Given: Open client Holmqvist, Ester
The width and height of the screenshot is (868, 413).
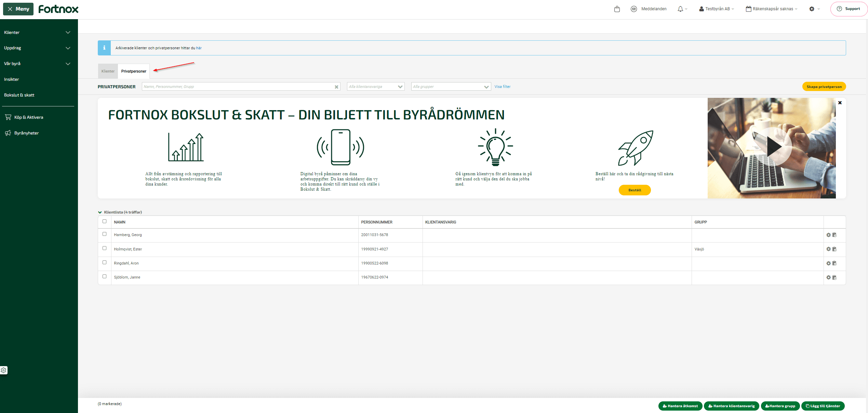Looking at the screenshot, I should point(128,249).
